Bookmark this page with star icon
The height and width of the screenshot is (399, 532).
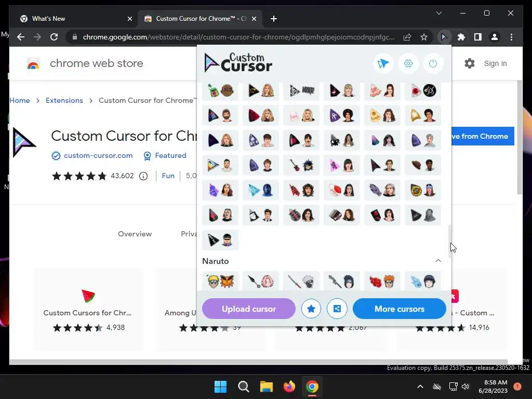click(x=424, y=37)
